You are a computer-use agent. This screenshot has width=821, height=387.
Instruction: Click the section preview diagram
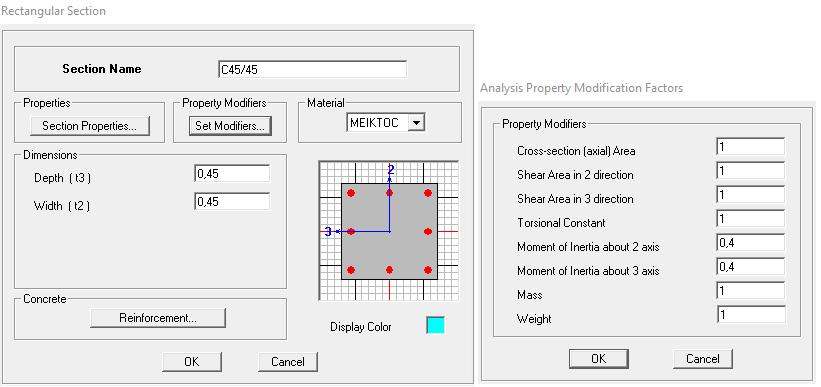389,230
